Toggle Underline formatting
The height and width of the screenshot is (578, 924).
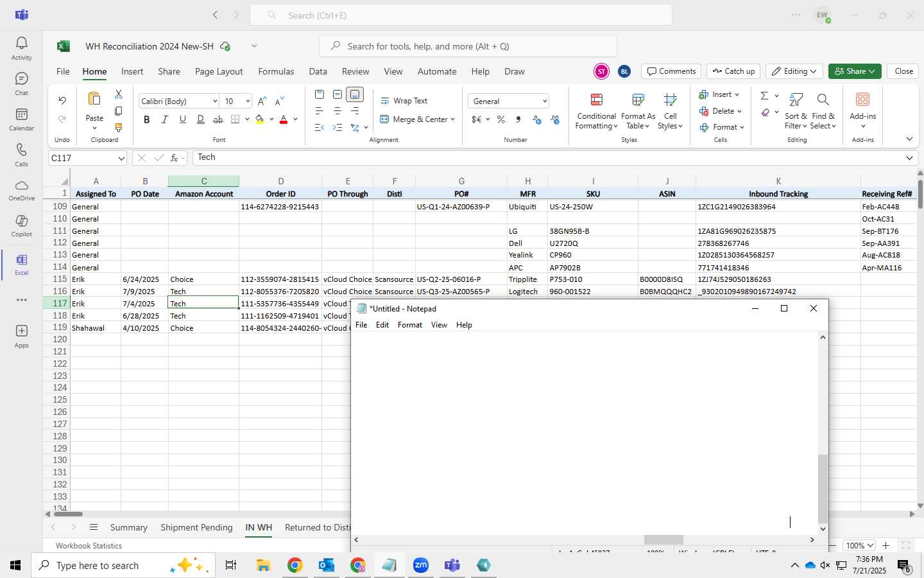pos(183,119)
